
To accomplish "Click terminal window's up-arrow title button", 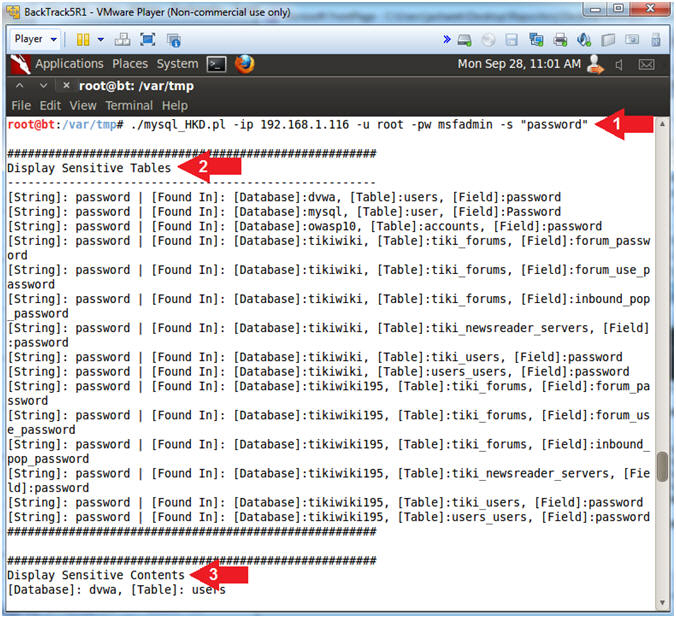I will (20, 86).
